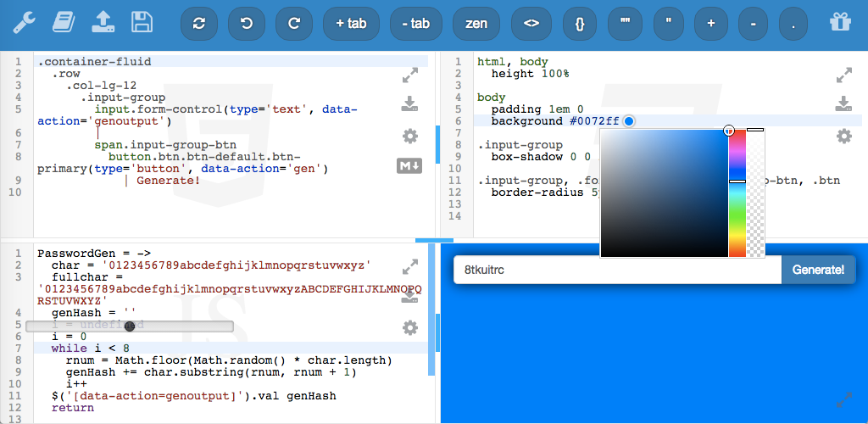
Task: Focus the password output text field
Action: pos(617,271)
